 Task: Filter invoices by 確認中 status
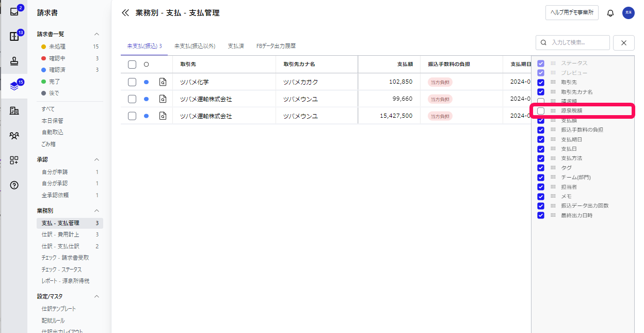[70, 58]
